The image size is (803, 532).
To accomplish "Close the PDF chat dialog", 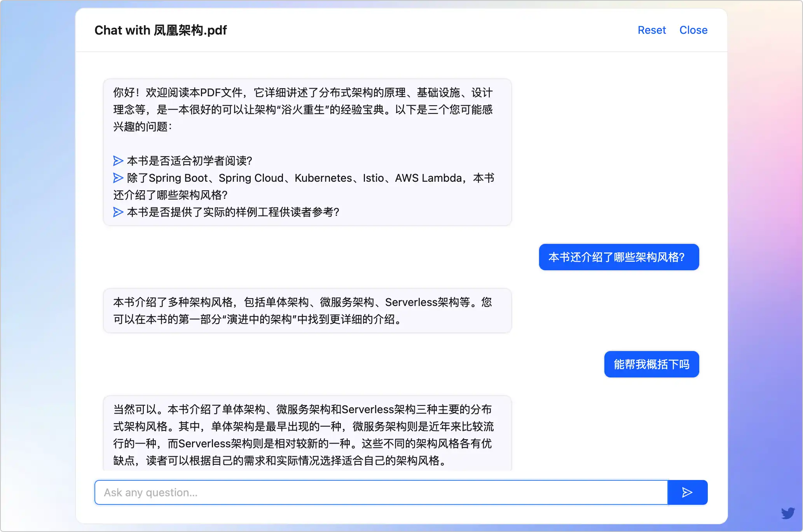I will pyautogui.click(x=693, y=30).
